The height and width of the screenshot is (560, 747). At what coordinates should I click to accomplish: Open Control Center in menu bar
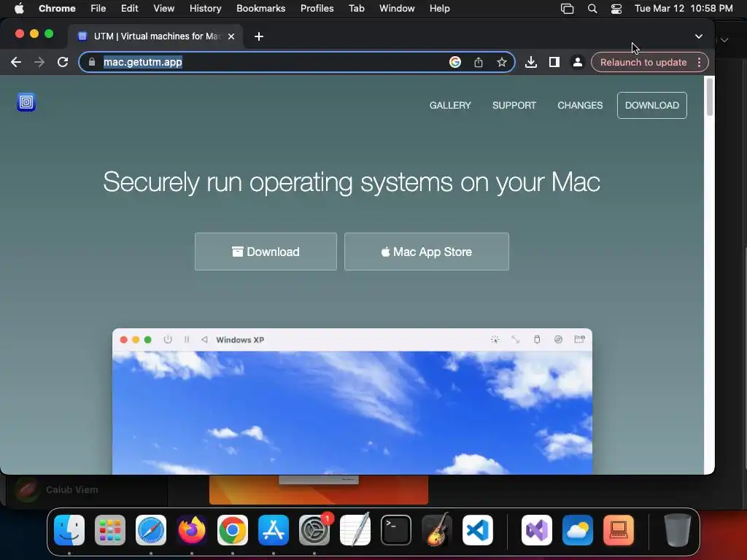click(x=616, y=9)
